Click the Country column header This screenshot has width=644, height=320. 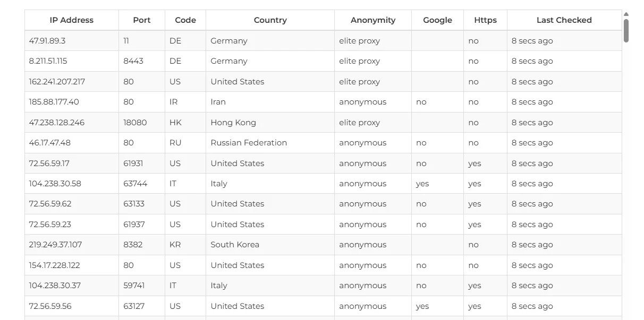coord(270,20)
